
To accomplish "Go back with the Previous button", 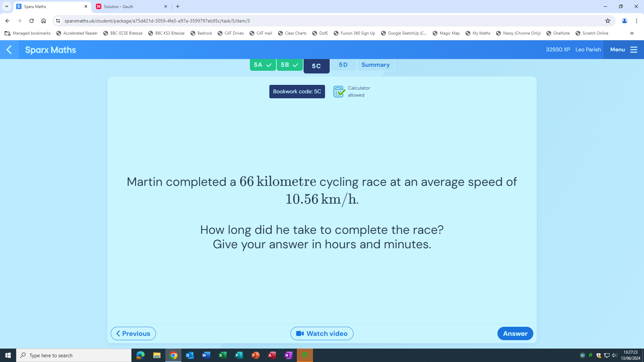I will tap(133, 333).
